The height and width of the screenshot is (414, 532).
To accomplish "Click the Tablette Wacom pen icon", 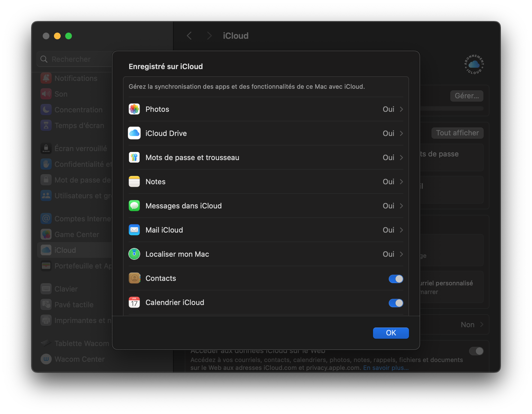I will click(x=46, y=344).
